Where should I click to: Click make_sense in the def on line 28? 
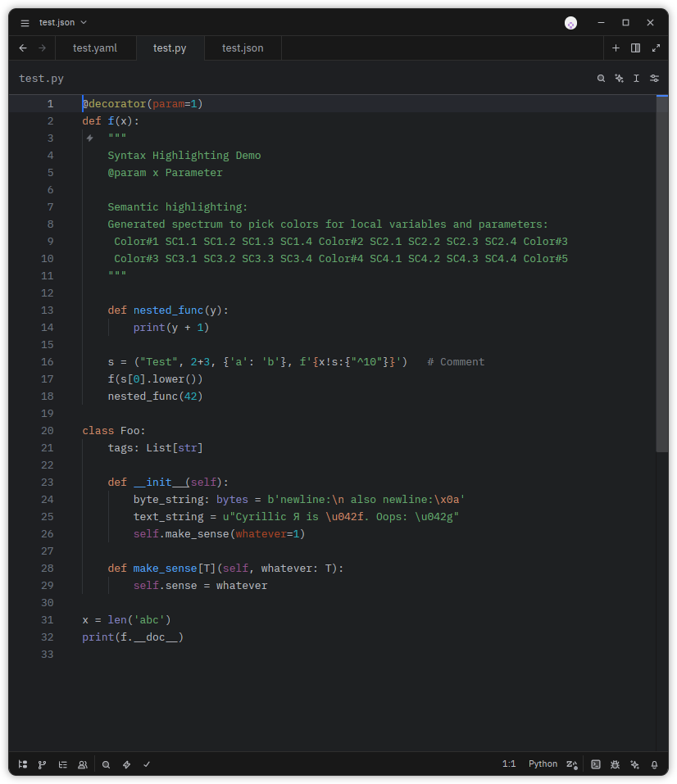click(x=165, y=568)
